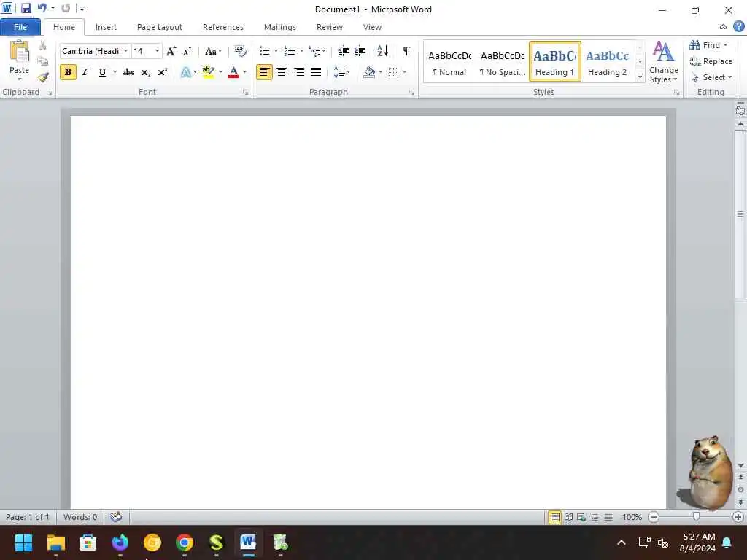Screen dimensions: 747x560
Task: Click the Paste clipboard icon
Action: [19, 52]
